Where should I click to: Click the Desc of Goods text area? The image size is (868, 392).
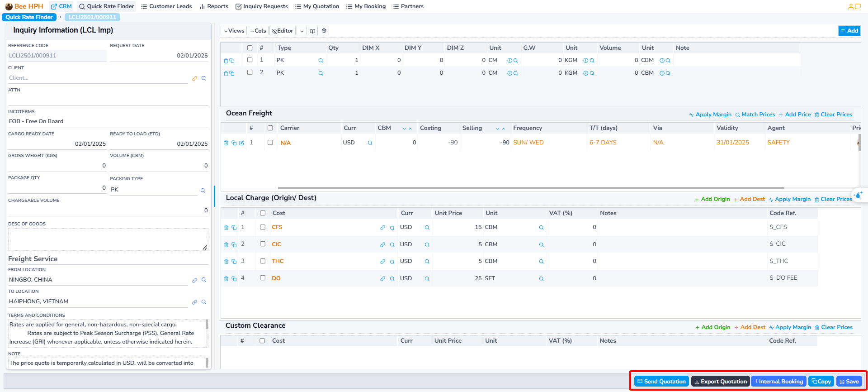(108, 239)
